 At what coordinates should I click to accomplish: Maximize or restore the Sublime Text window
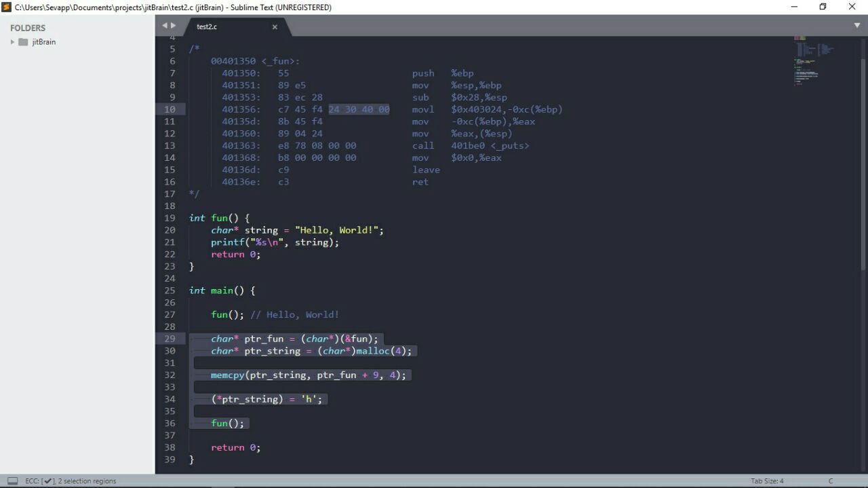pos(823,7)
